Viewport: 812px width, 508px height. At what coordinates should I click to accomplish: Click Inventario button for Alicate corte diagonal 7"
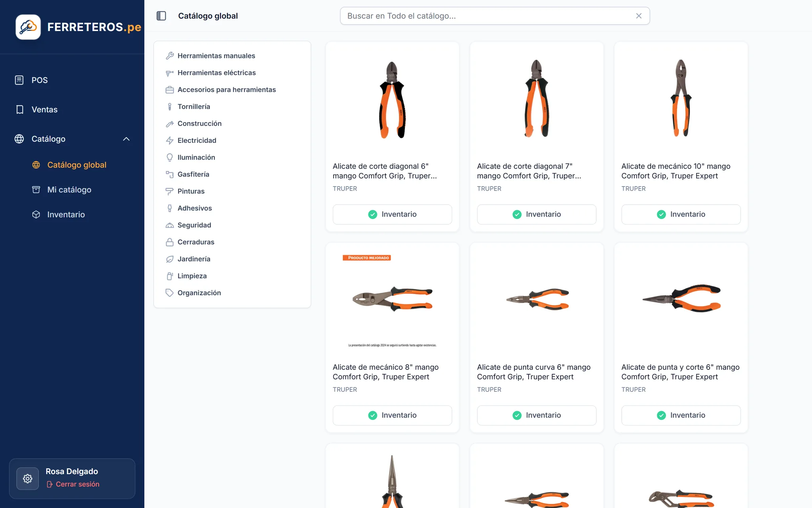point(536,215)
